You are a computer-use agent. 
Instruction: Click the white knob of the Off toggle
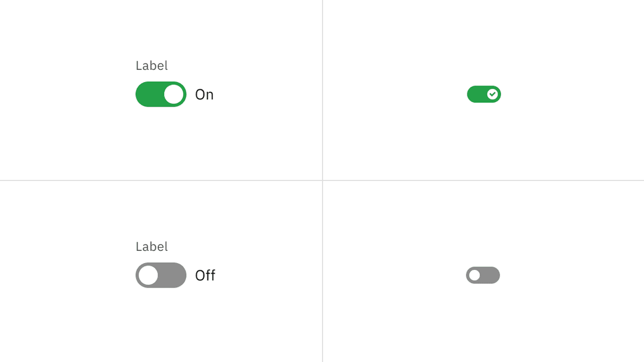coord(148,275)
